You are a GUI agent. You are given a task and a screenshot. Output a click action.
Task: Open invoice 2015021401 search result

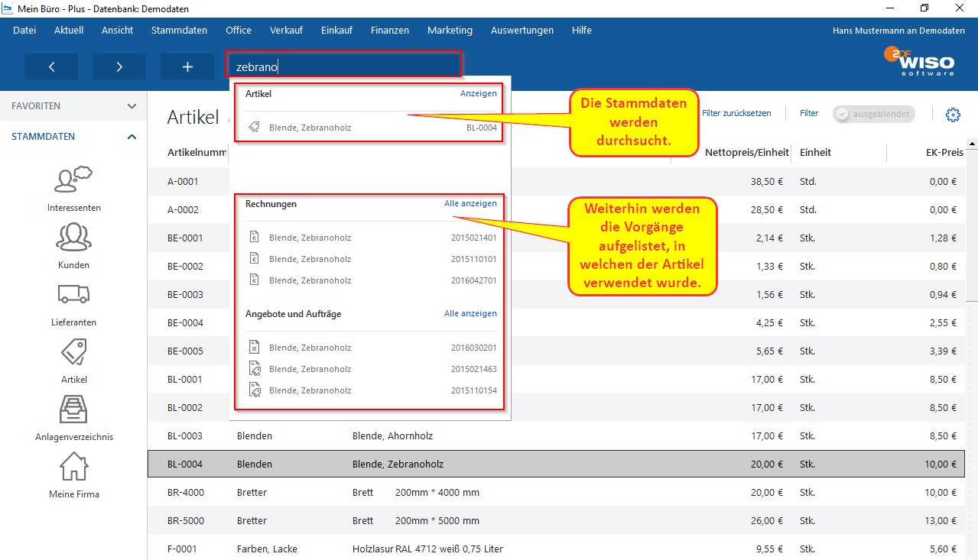coord(371,238)
